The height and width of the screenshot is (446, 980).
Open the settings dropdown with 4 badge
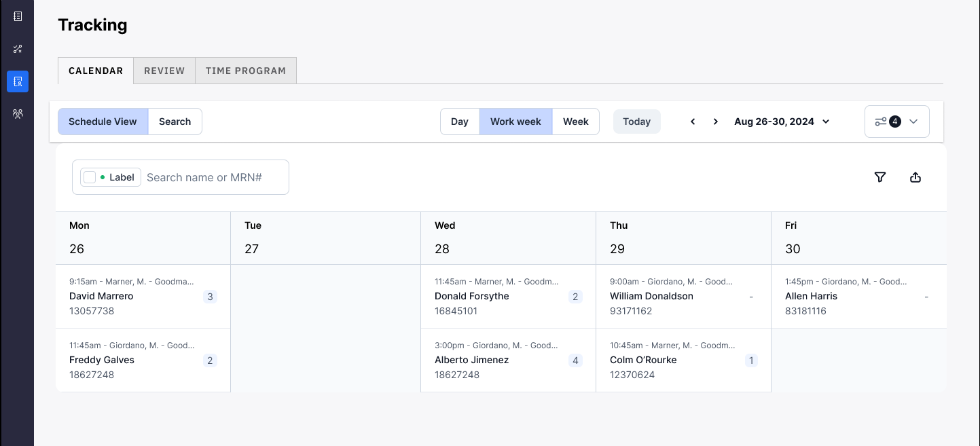pos(896,122)
